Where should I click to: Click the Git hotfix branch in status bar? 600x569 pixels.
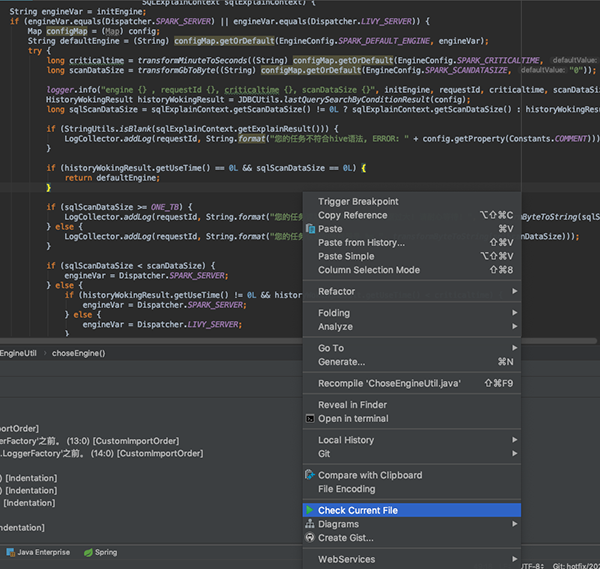click(x=576, y=566)
